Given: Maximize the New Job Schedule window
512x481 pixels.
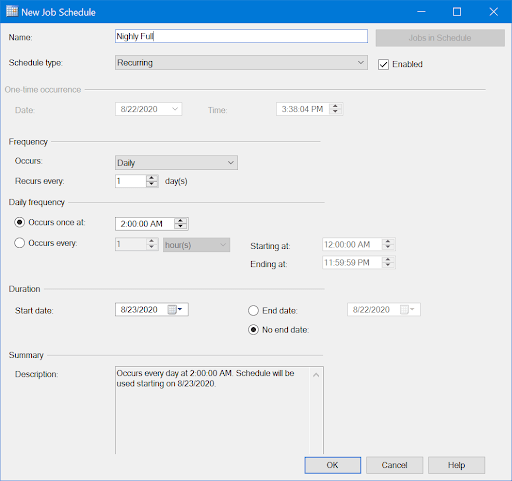Looking at the screenshot, I should click(x=457, y=12).
